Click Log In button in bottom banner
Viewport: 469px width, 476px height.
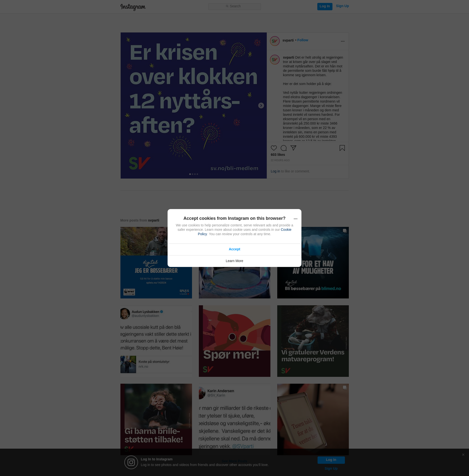331,460
